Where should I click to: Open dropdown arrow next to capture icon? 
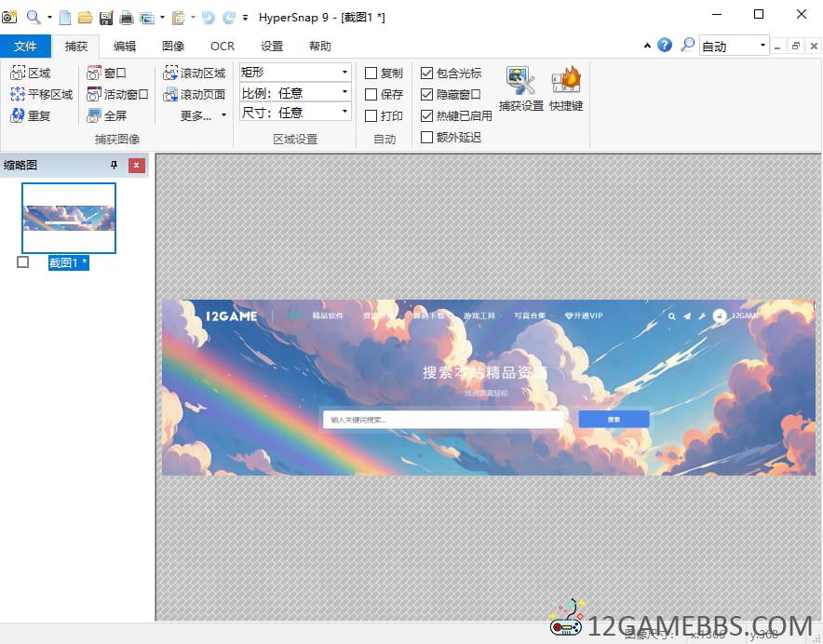click(162, 18)
